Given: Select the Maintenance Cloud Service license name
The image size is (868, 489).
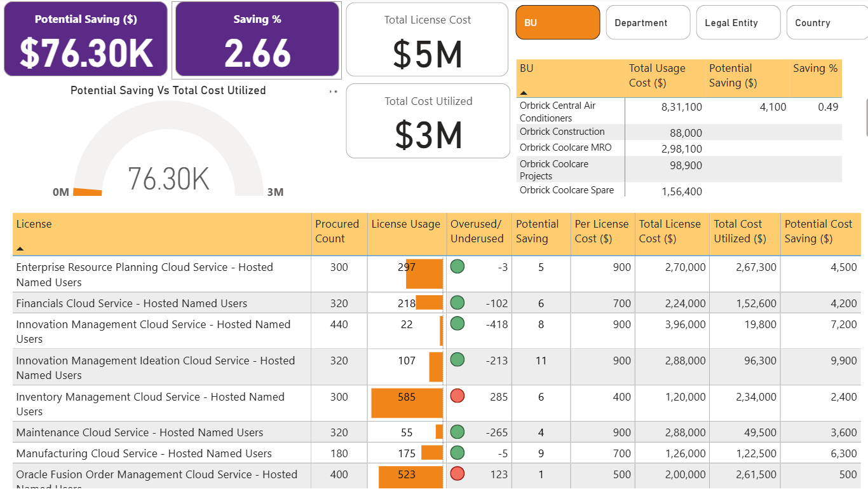Looking at the screenshot, I should pos(140,432).
